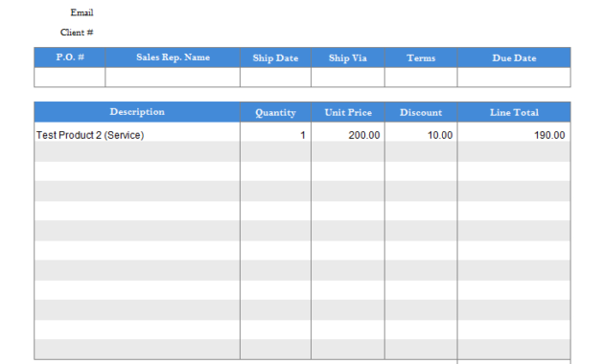This screenshot has width=604, height=364.
Task: Click the empty cell under P.O. #
Action: [70, 78]
